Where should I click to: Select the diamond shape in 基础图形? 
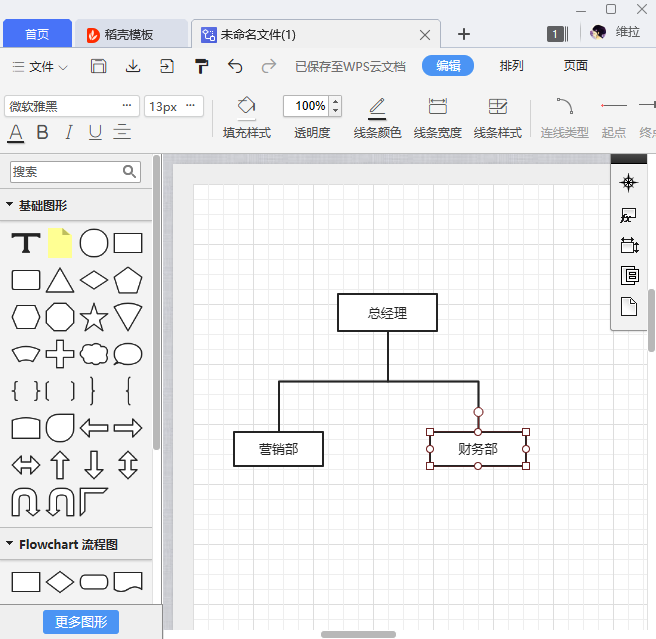(94, 280)
